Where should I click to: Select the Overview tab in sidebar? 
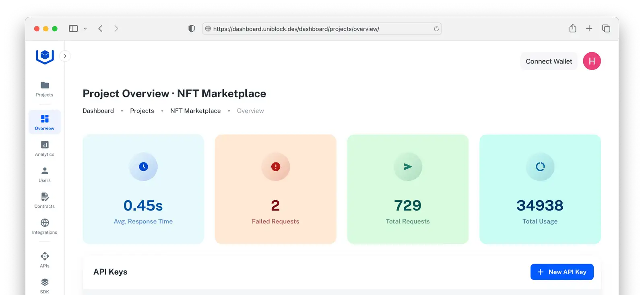[45, 122]
